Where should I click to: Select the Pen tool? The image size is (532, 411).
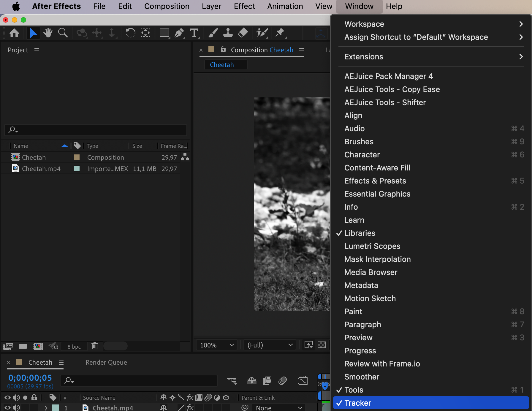click(179, 33)
